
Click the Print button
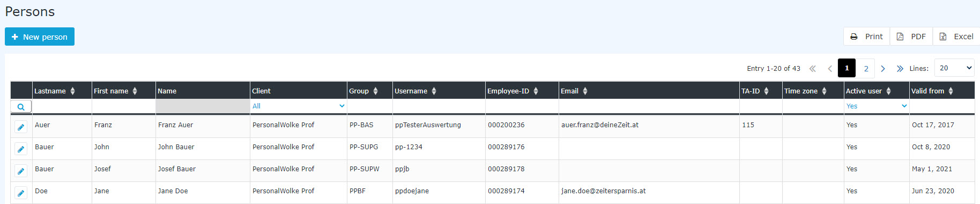(866, 37)
